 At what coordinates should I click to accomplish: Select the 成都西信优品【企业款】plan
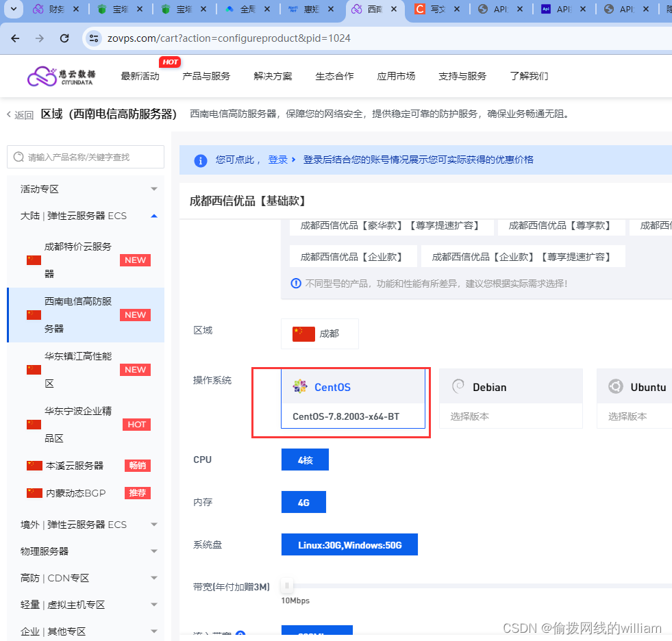353,255
